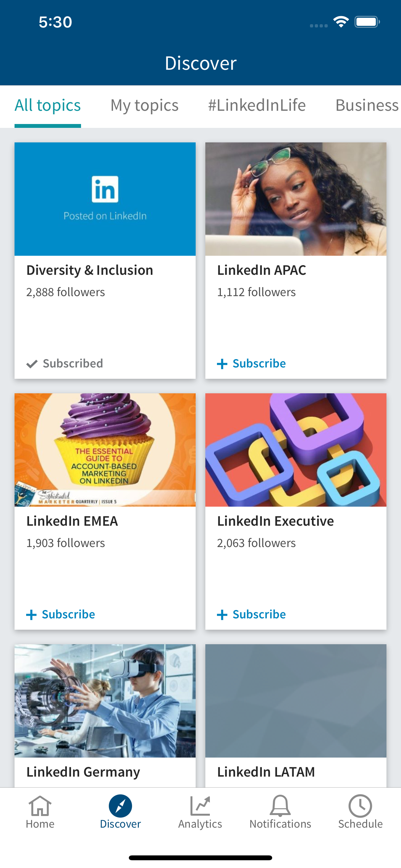Select the Business tab

367,105
